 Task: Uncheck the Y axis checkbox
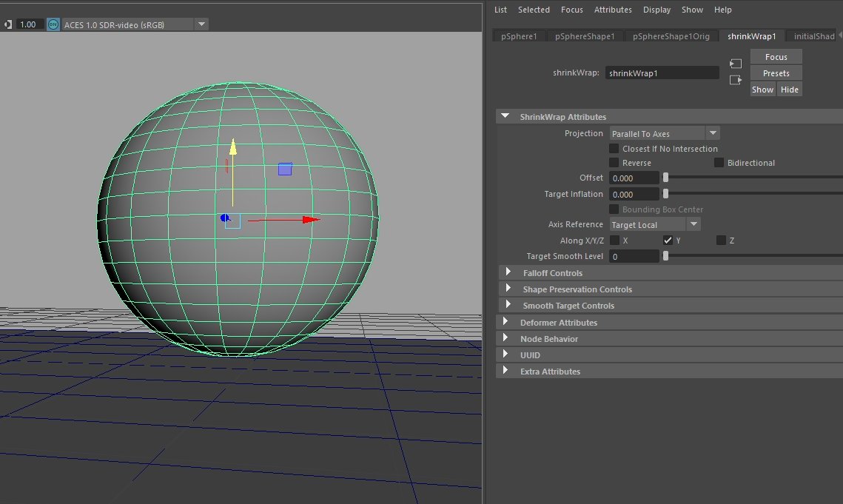point(668,241)
